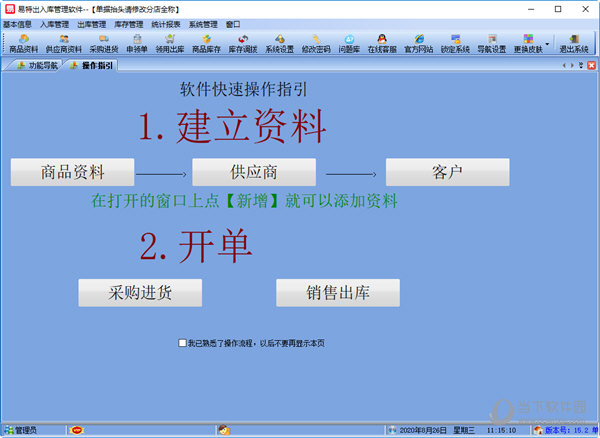Click 锁定系统 toolbar icon
The width and height of the screenshot is (600, 438).
point(455,43)
